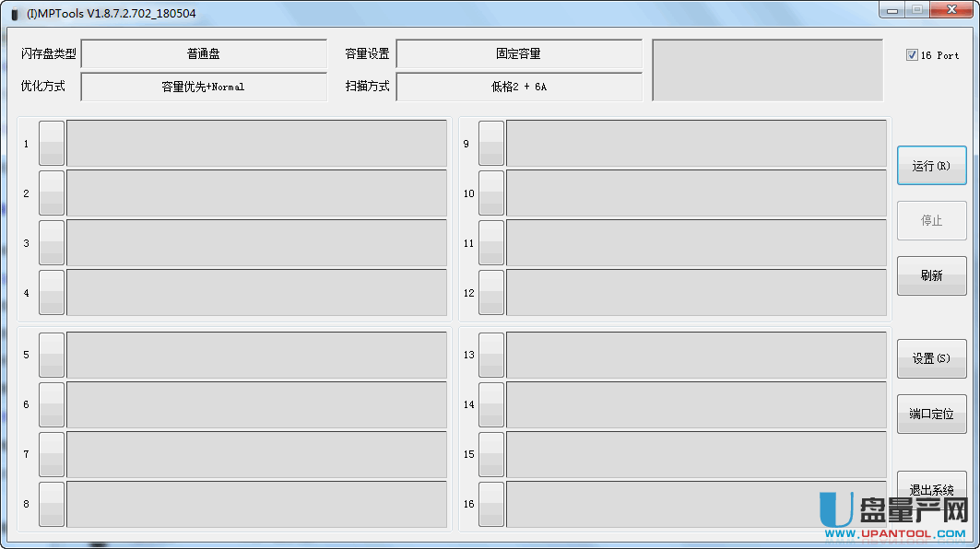Click the 端口定位 port locate button
The image size is (980, 549).
tap(931, 414)
